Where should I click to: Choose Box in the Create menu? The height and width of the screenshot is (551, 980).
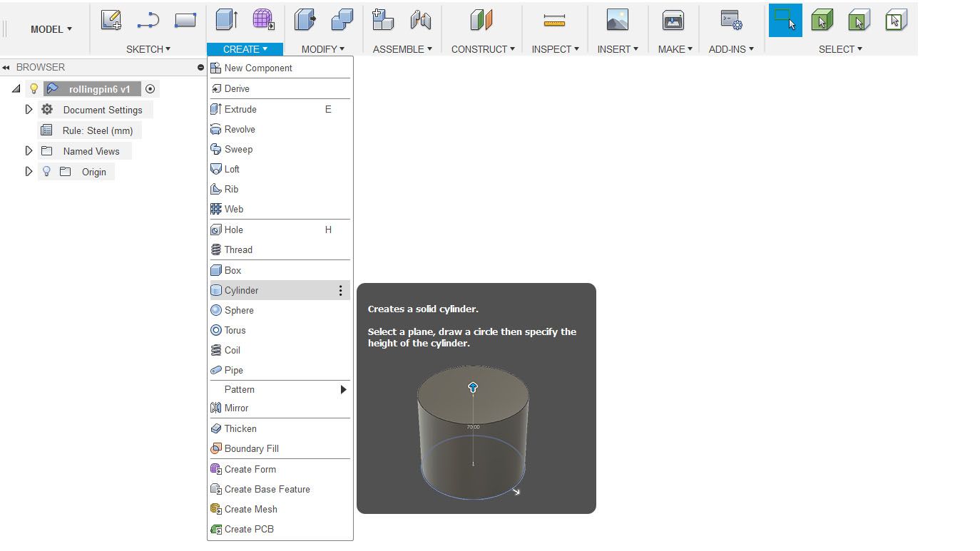280,270
